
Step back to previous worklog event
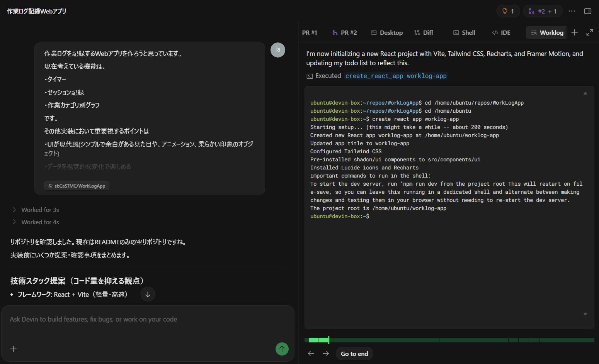311,354
